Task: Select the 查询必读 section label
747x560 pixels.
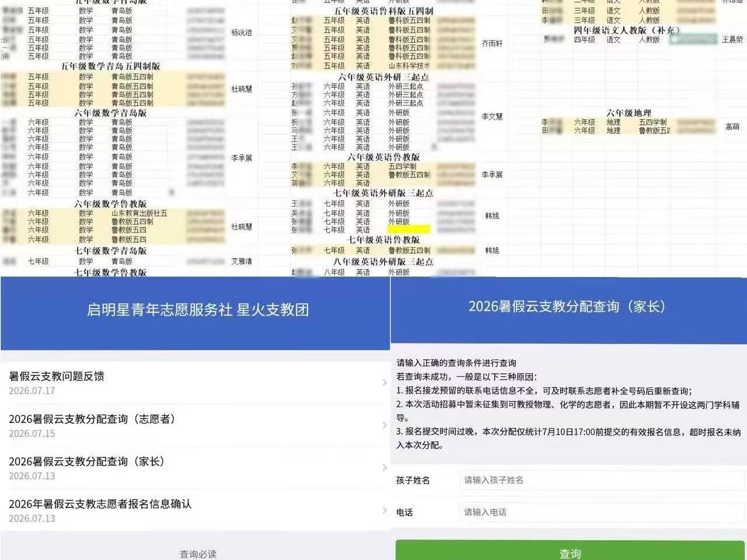Action: 198,554
